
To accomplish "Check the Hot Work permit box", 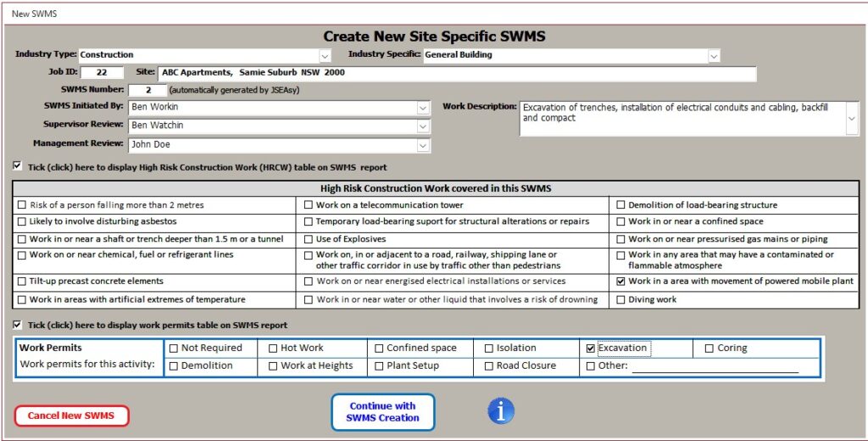I will (273, 349).
